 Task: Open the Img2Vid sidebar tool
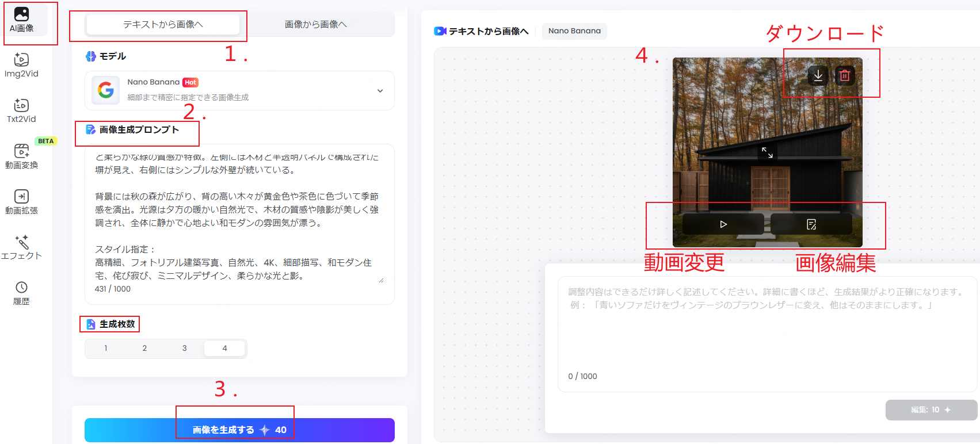click(21, 65)
